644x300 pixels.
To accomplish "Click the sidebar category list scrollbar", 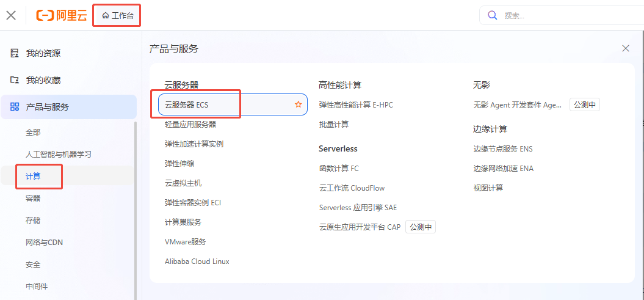I will point(136,210).
